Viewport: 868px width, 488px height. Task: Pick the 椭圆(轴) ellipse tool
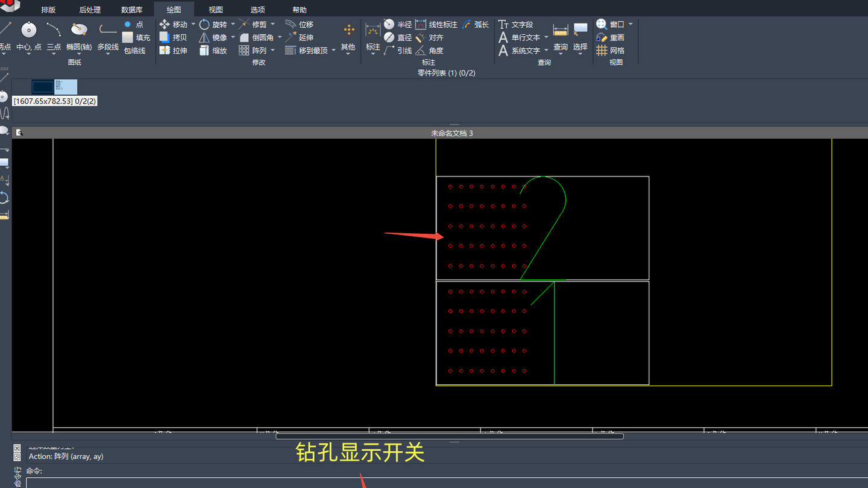(x=79, y=36)
